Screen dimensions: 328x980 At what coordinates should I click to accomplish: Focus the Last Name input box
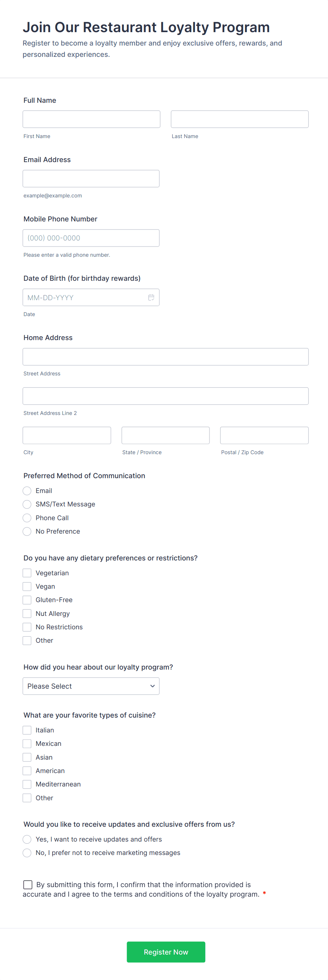pyautogui.click(x=239, y=119)
